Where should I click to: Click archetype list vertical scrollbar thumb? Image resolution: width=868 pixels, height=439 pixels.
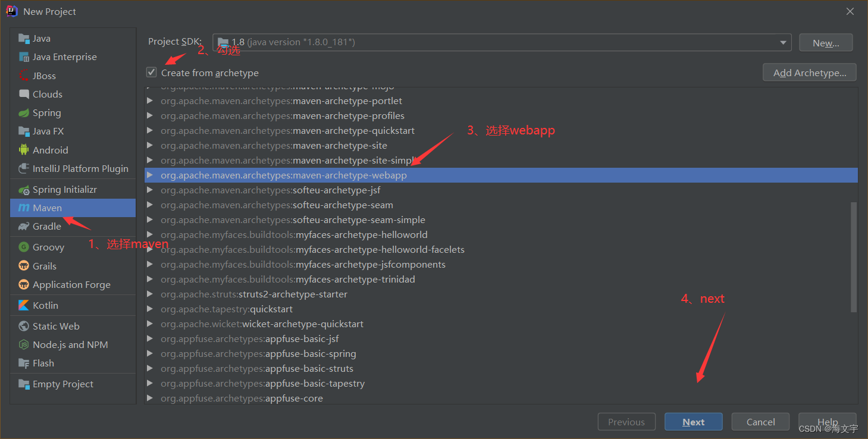point(854,257)
